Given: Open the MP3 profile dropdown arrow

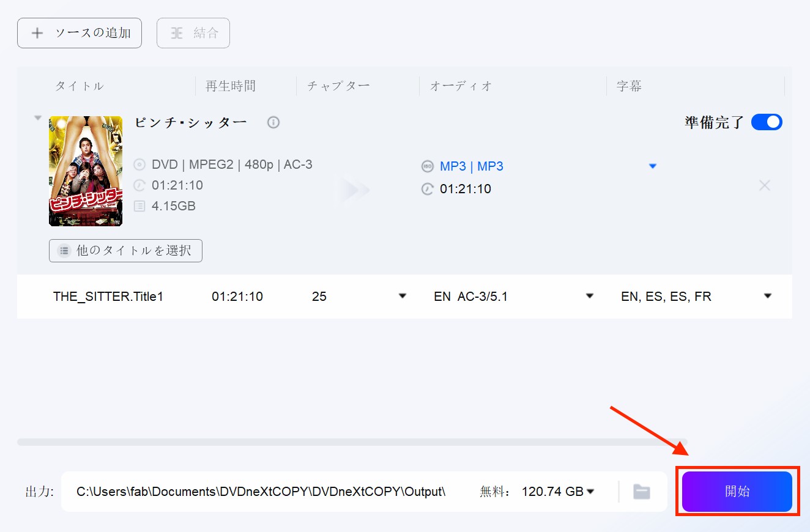Looking at the screenshot, I should pos(653,166).
